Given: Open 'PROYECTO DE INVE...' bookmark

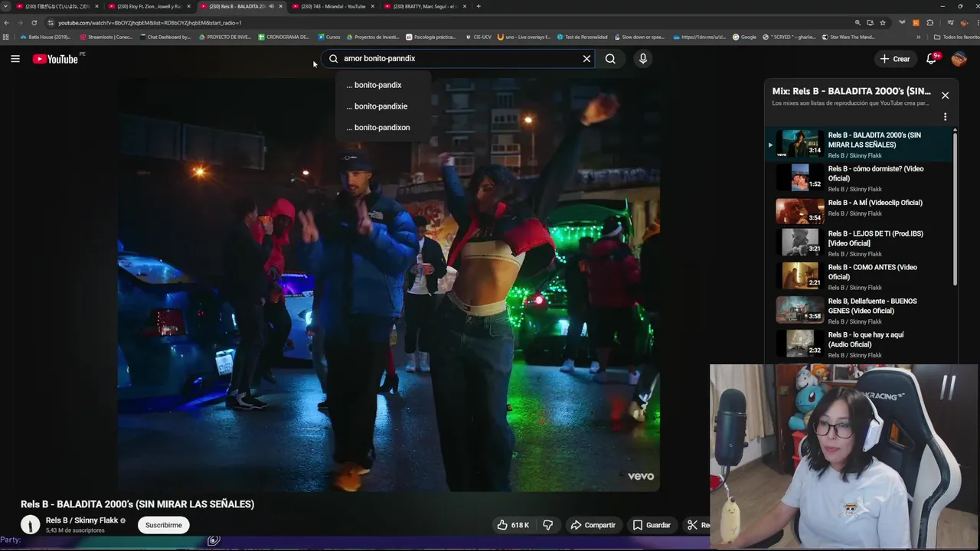Looking at the screenshot, I should tap(224, 37).
